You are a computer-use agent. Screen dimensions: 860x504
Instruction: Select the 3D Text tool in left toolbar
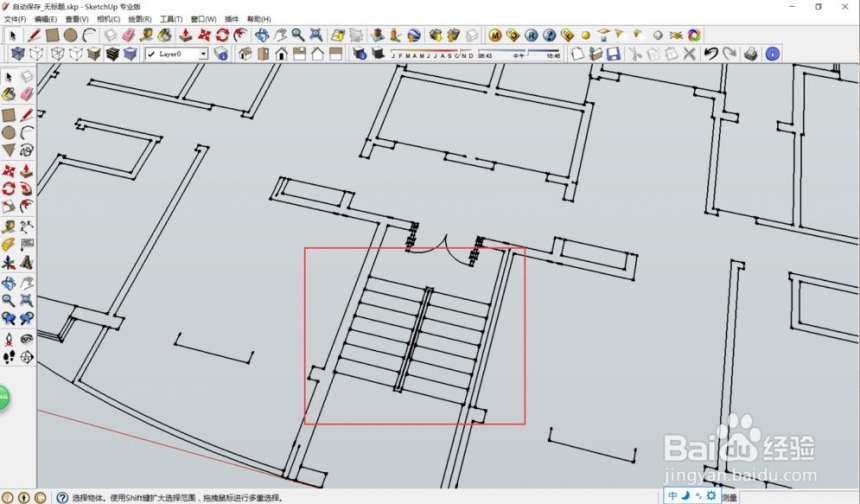click(x=26, y=263)
